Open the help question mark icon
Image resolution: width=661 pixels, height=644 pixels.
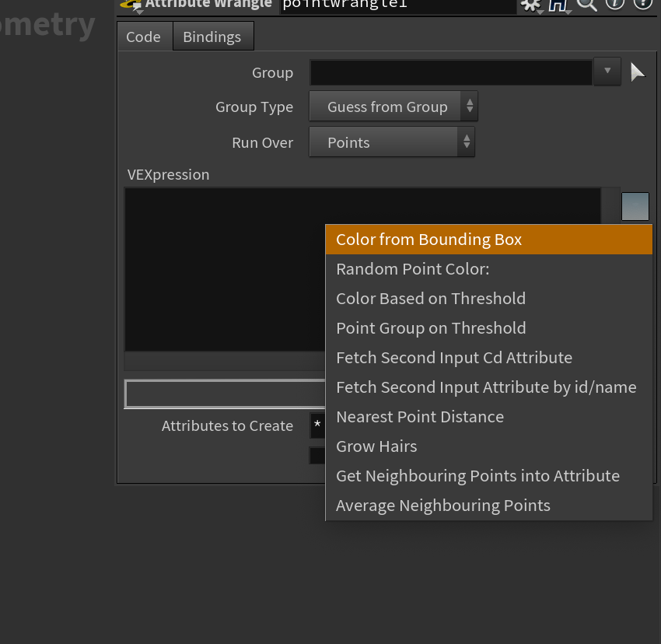pyautogui.click(x=643, y=4)
